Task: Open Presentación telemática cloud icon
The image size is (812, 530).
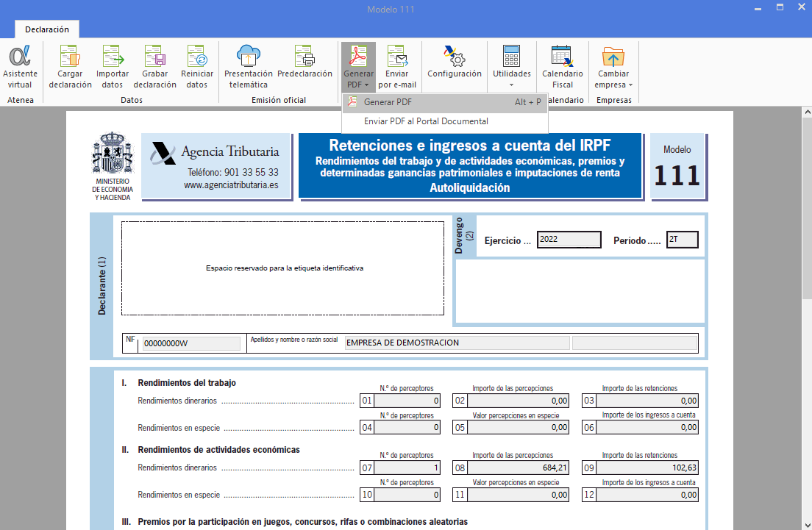Action: tap(249, 57)
